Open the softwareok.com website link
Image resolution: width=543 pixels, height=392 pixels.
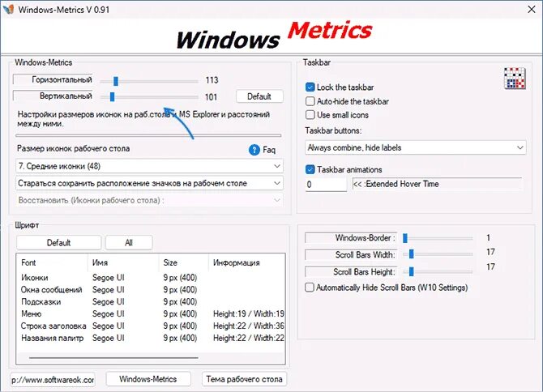(53, 380)
